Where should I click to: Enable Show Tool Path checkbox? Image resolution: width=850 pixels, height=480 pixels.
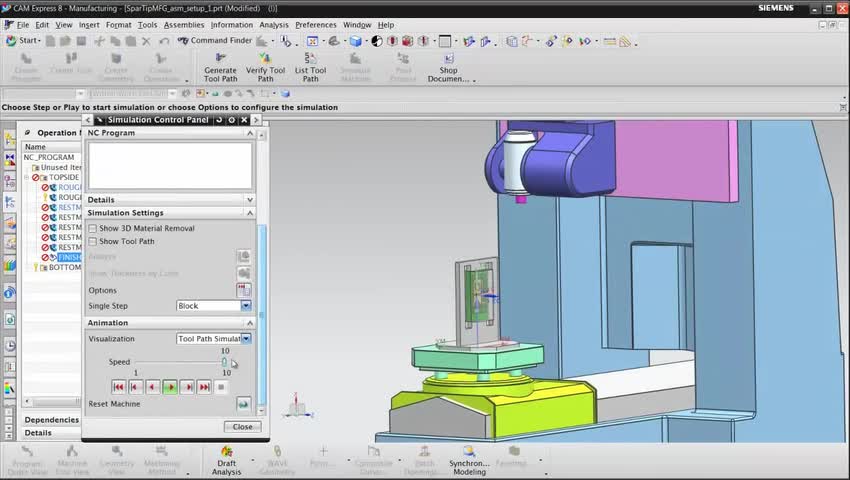(93, 241)
